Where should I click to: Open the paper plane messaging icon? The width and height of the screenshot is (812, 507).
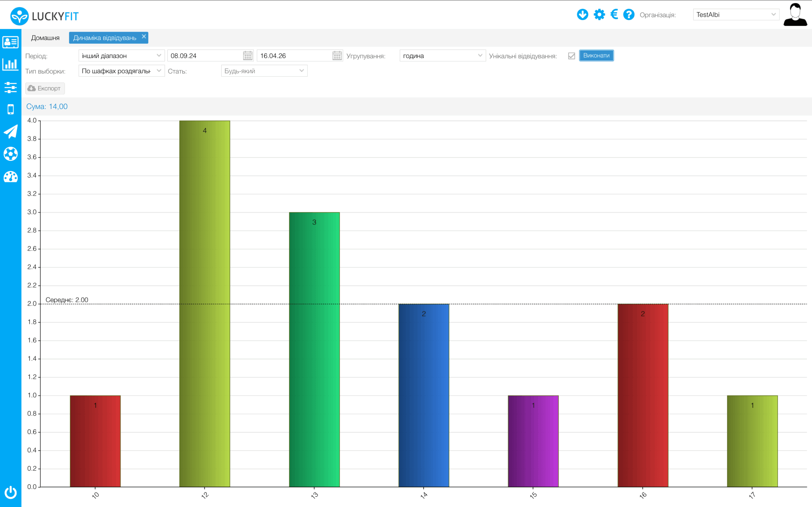click(10, 132)
